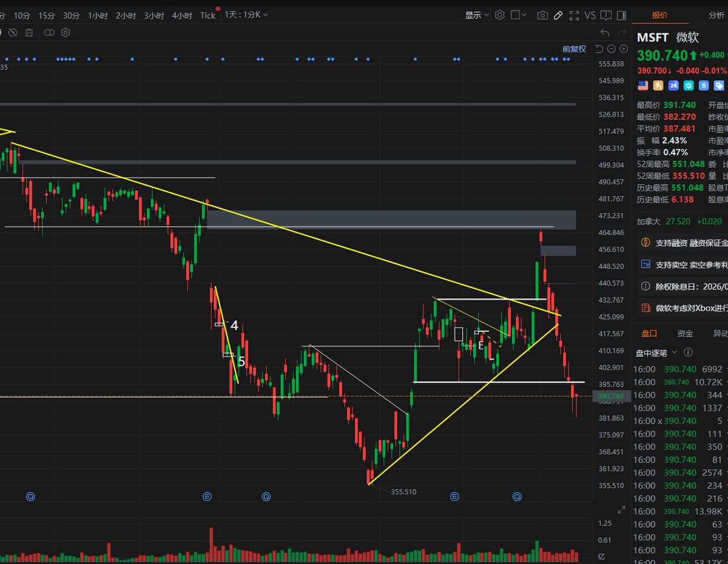728x564 pixels.
Task: Click current price tag 390.740 on axis
Action: coord(610,396)
